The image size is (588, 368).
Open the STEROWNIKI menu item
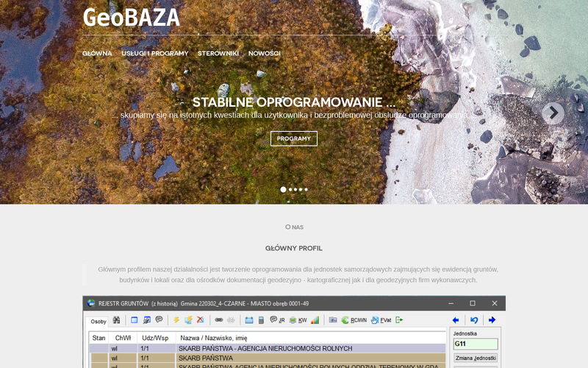tap(218, 53)
